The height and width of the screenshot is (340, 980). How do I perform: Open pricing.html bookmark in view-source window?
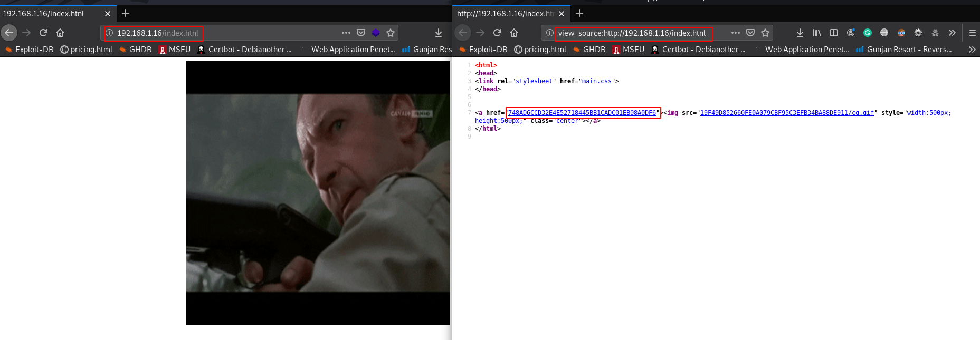point(540,50)
